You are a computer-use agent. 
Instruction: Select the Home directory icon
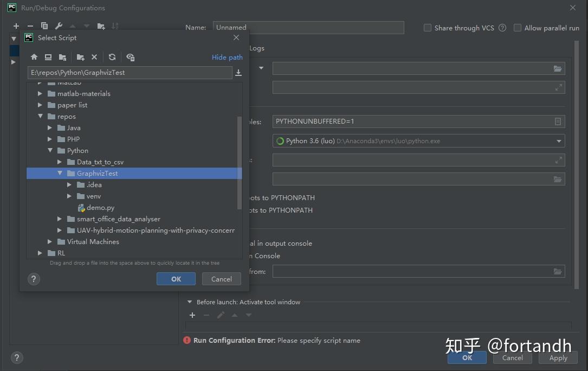[x=34, y=57]
